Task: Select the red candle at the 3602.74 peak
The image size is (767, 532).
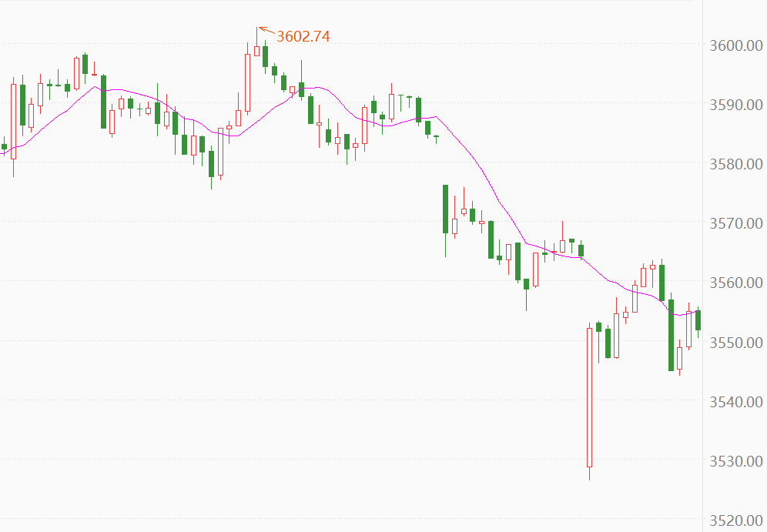Action: point(256,50)
